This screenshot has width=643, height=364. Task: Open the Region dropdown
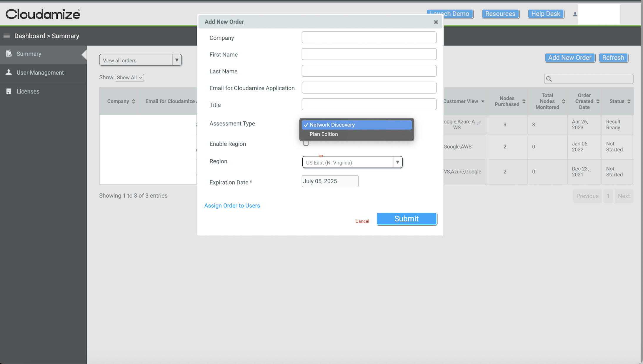coord(397,162)
